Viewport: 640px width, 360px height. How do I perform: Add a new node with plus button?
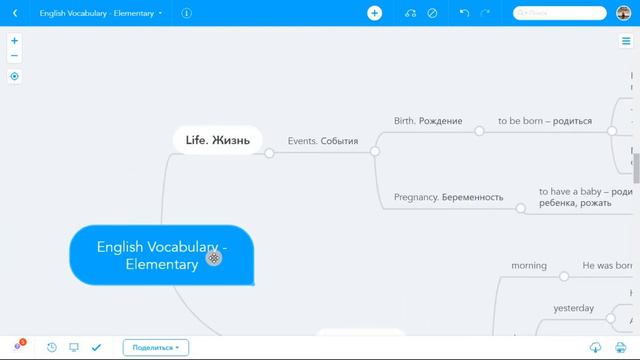[374, 13]
